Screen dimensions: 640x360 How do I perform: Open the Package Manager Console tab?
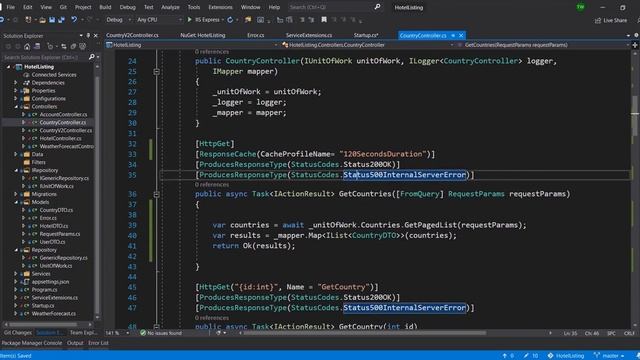pos(32,343)
